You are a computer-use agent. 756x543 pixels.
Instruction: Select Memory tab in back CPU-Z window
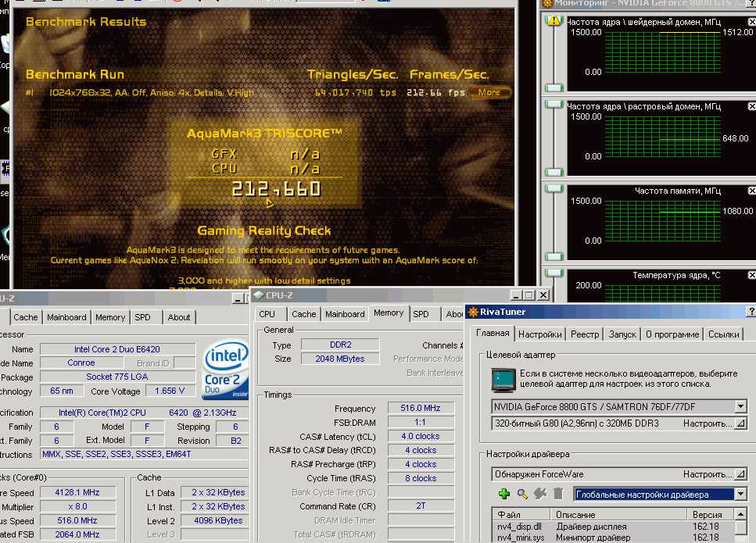[x=110, y=317]
